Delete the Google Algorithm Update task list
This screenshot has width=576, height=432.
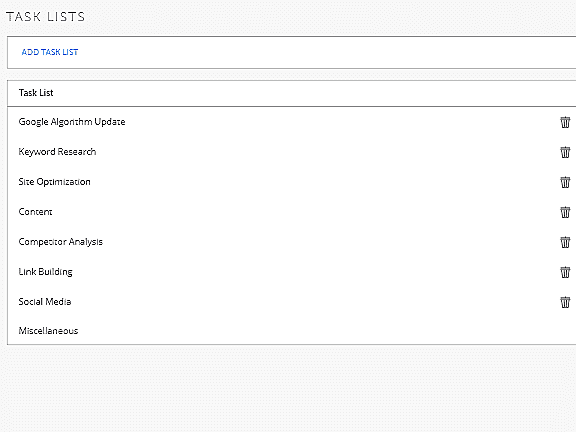pos(565,122)
